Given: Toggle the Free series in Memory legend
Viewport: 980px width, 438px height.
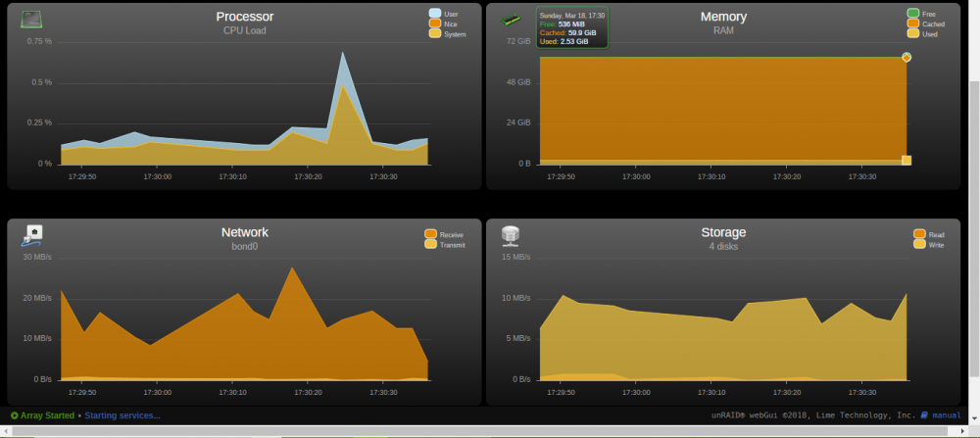Looking at the screenshot, I should [x=921, y=13].
